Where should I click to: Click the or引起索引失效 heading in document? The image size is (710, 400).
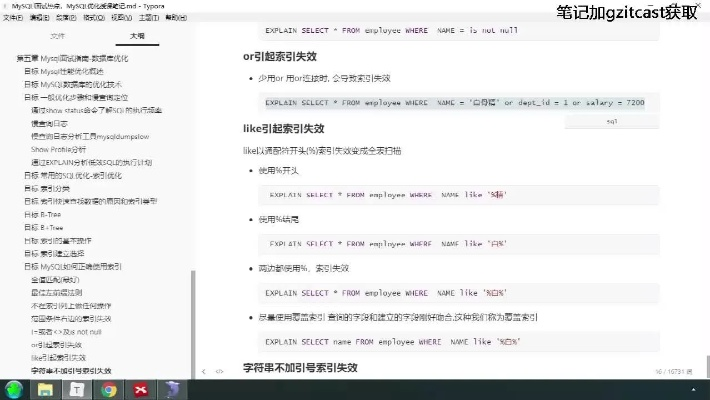coord(280,57)
